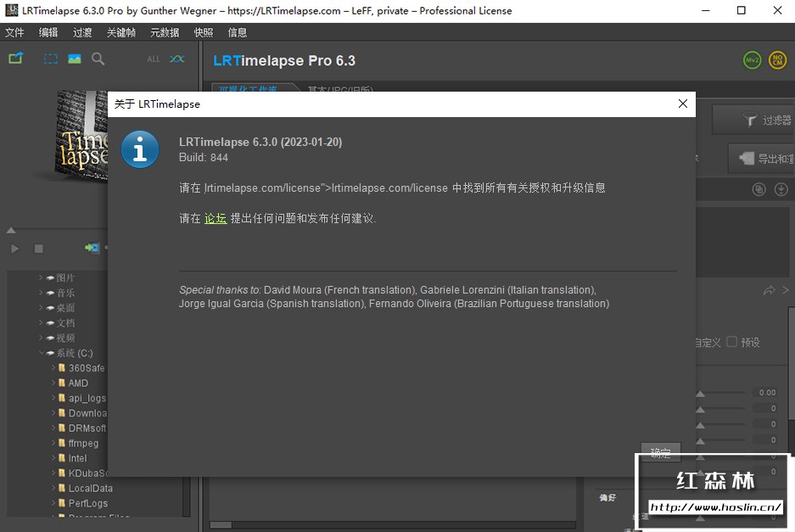Open the 过渡 menu
This screenshot has width=795, height=532.
tap(82, 32)
